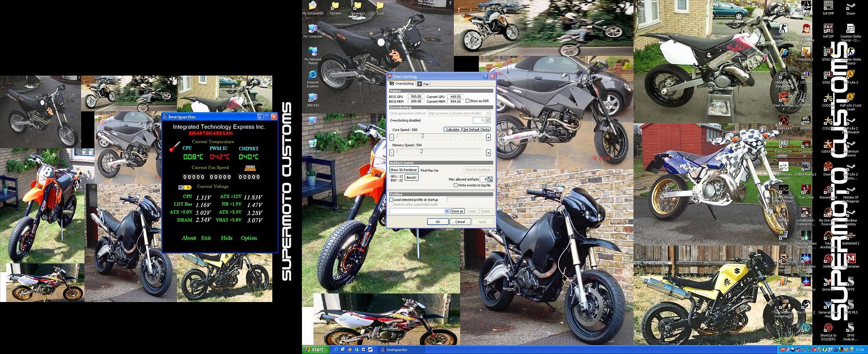Expand the Profiles dropdown list

click(x=447, y=211)
